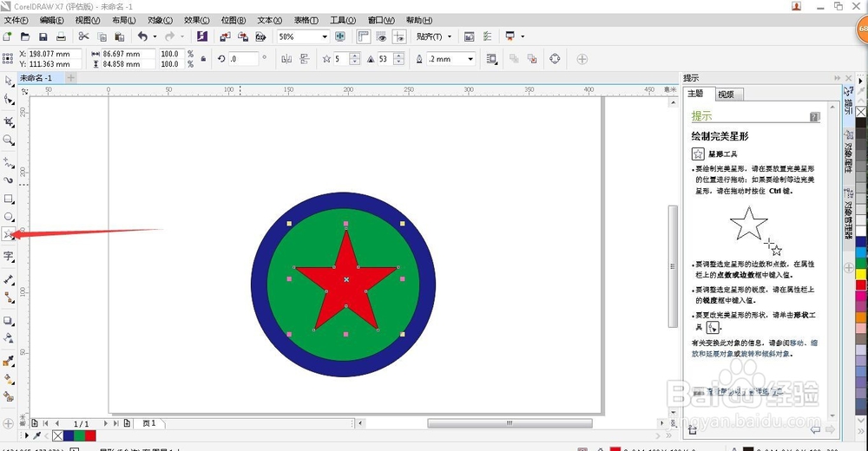
Task: Select the Connector tool
Action: pos(9,297)
